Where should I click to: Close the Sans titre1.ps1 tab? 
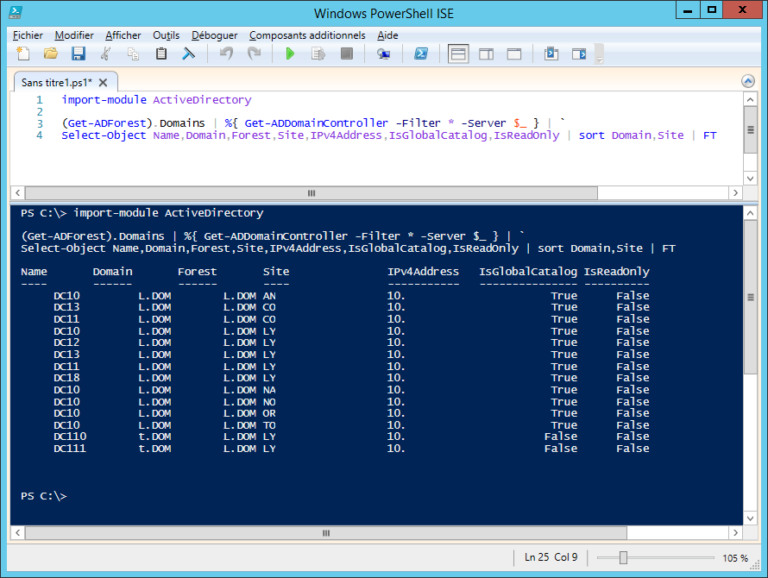[103, 82]
